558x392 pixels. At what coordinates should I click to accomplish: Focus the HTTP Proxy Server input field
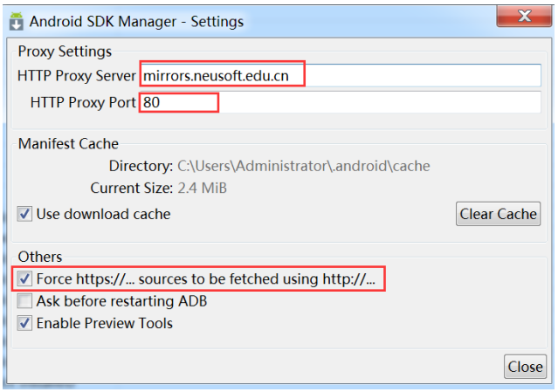(x=341, y=76)
